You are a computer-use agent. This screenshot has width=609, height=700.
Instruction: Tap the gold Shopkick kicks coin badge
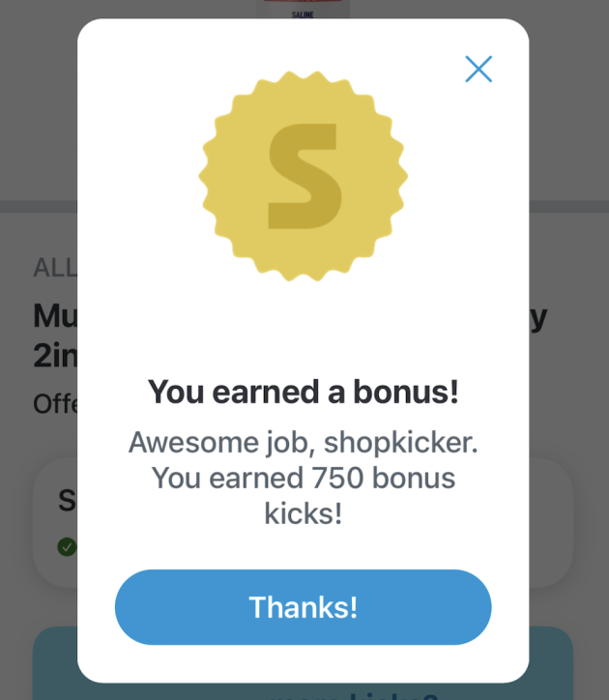[x=304, y=176]
